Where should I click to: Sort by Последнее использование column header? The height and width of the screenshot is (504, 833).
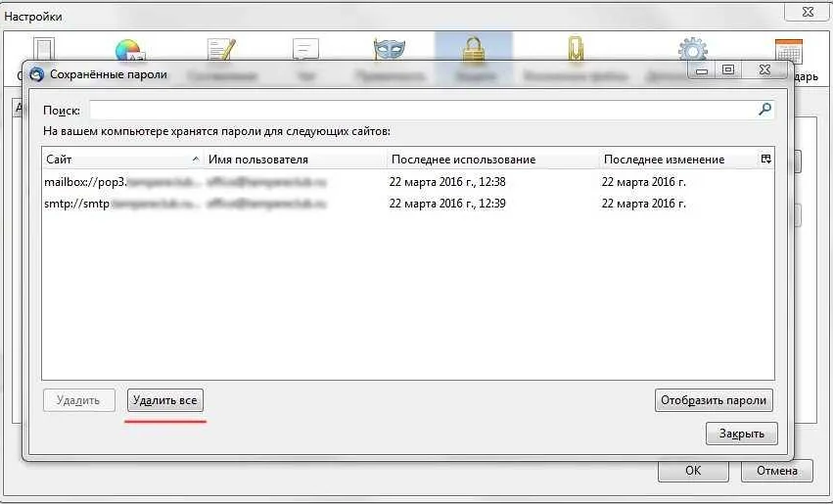point(489,160)
